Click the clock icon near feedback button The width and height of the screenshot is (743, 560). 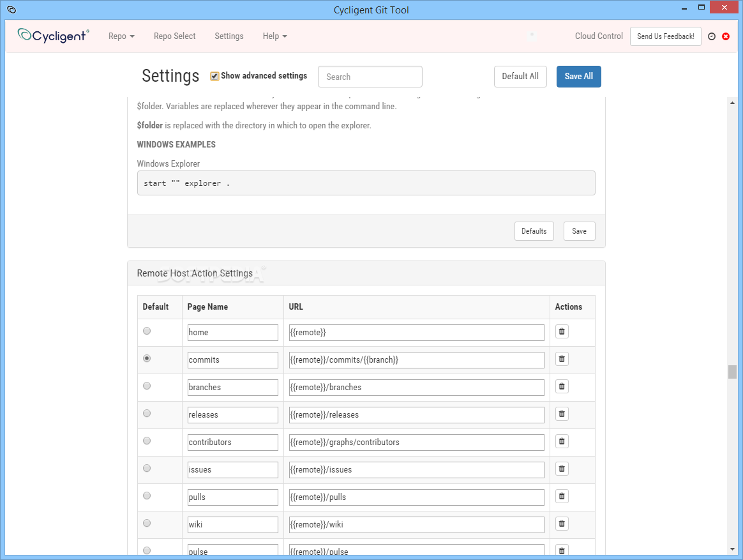(x=712, y=36)
